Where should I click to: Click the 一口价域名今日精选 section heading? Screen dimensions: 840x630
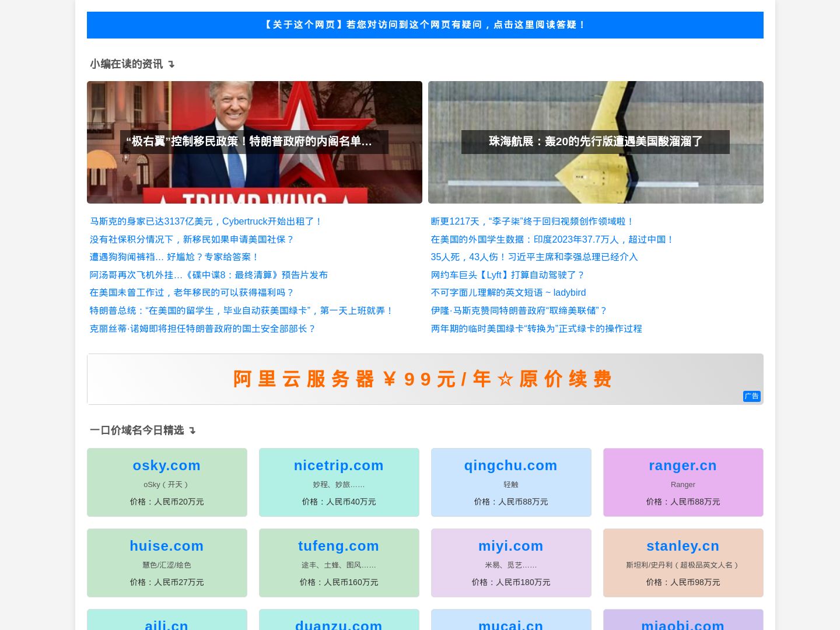click(x=143, y=430)
